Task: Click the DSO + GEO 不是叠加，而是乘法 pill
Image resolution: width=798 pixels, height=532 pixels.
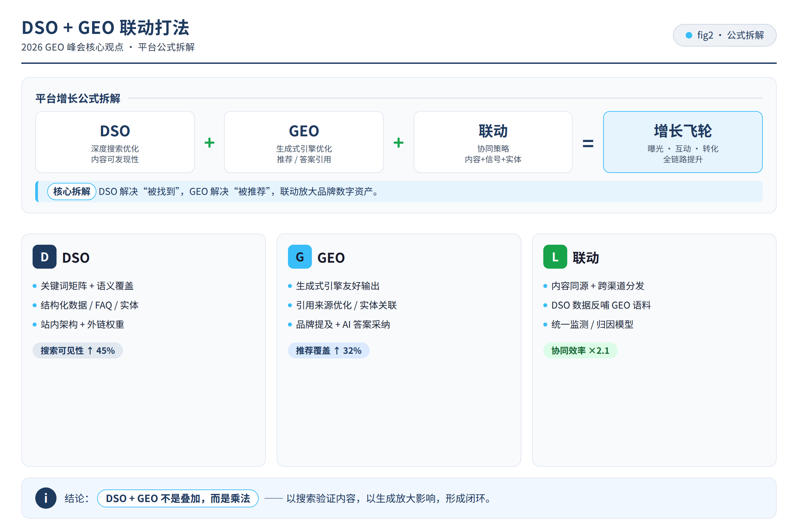Action: click(178, 498)
